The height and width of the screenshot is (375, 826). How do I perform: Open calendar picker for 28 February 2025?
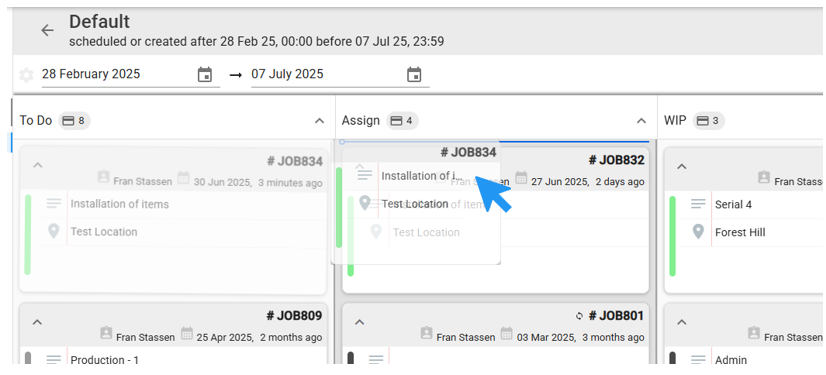(x=204, y=74)
